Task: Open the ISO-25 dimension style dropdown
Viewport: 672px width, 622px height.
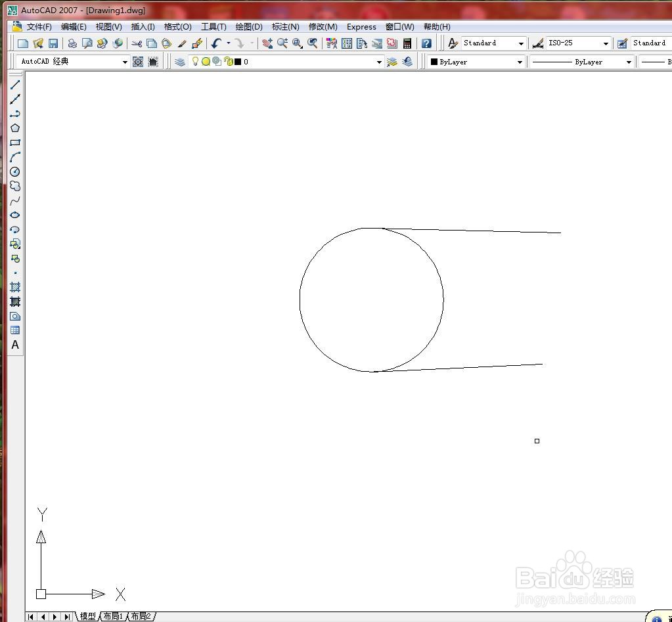Action: [606, 43]
